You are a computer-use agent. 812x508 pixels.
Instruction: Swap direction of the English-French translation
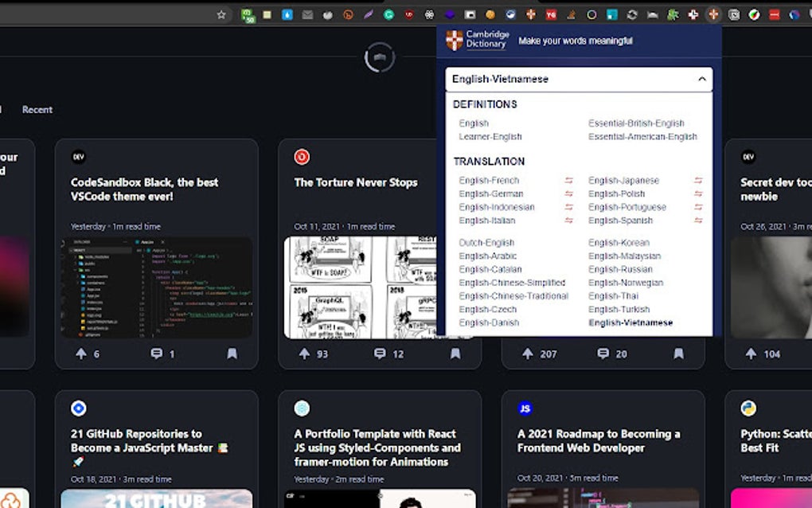tap(570, 180)
